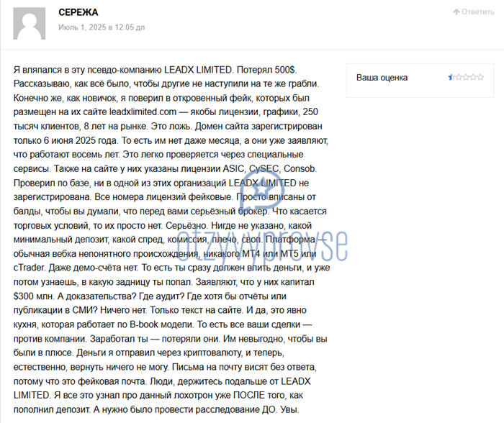Image resolution: width=504 pixels, height=423 pixels.
Task: Click the text 'ASIC, CySEC, Consob'
Action: coord(270,168)
